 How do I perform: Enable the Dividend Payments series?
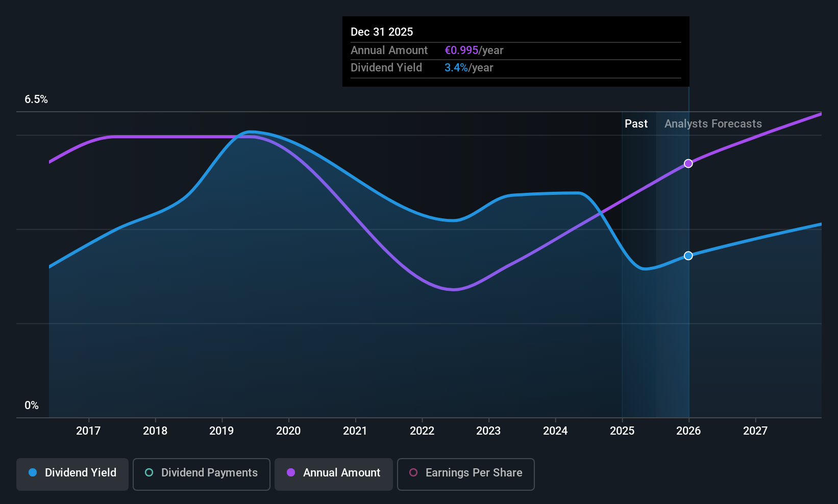(202, 474)
